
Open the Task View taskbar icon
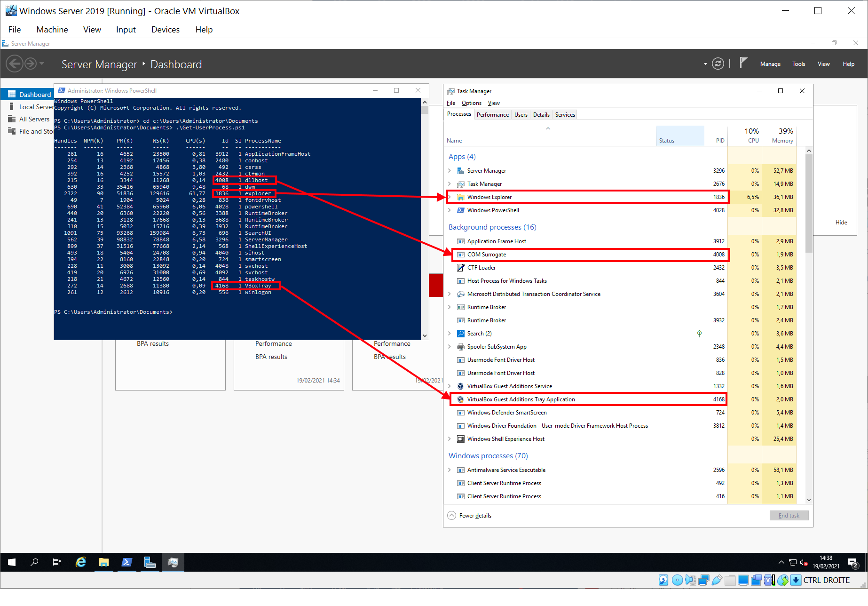(57, 562)
